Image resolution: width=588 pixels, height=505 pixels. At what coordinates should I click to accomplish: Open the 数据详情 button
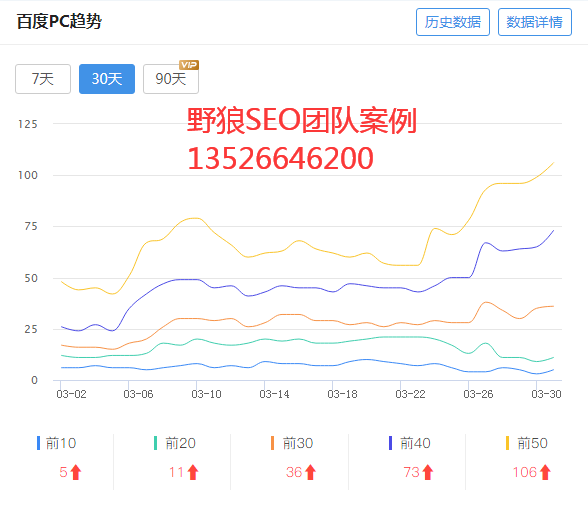pos(535,22)
